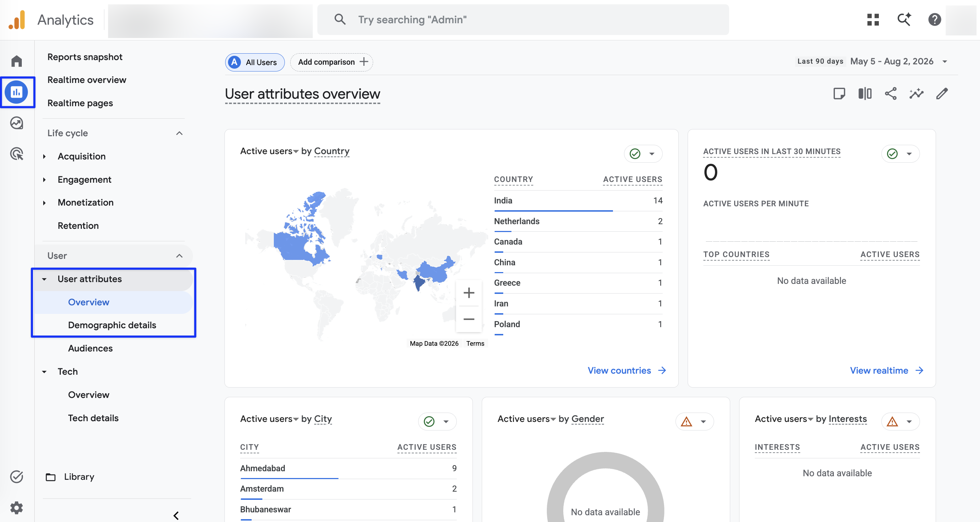Click the All Users comparison chip

click(x=254, y=62)
